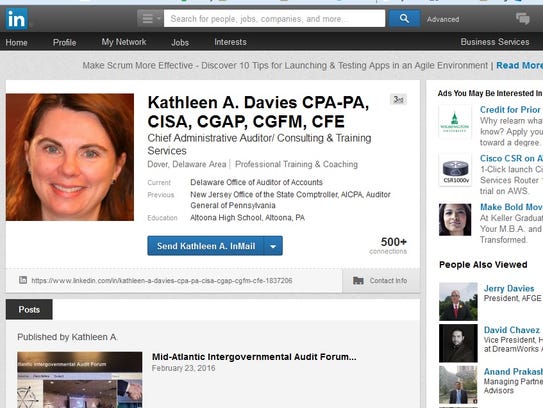Click Altoona High School education entry
543x408 pixels.
247,218
